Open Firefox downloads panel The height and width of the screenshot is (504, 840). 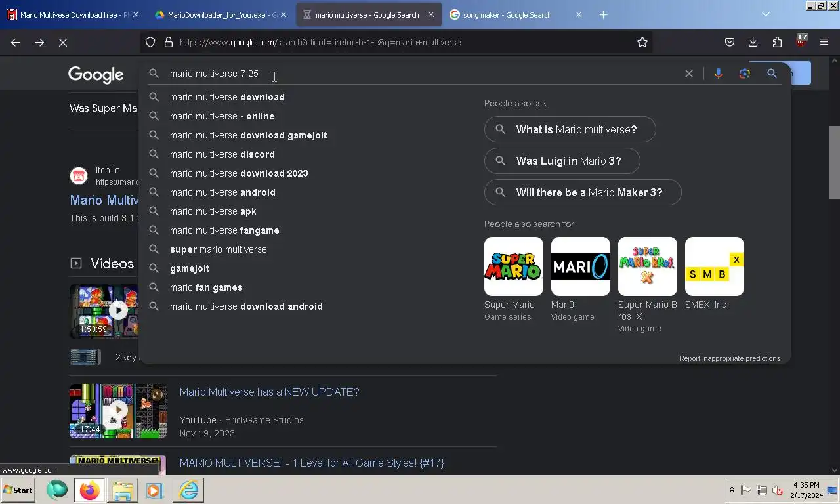(x=753, y=42)
